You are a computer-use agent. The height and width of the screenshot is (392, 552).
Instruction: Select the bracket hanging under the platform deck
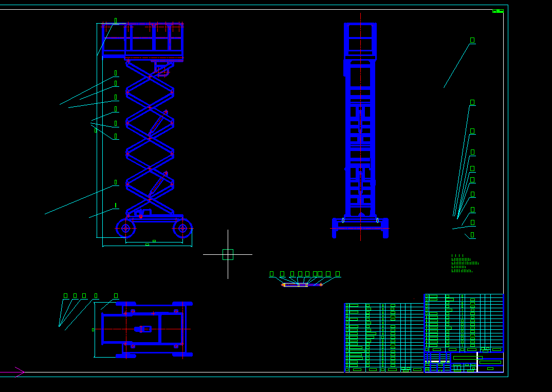point(162,69)
